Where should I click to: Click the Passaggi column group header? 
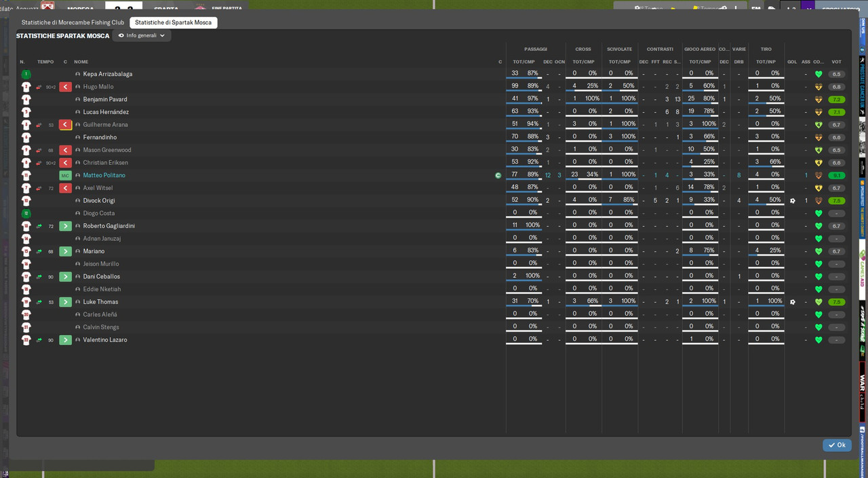(x=535, y=49)
